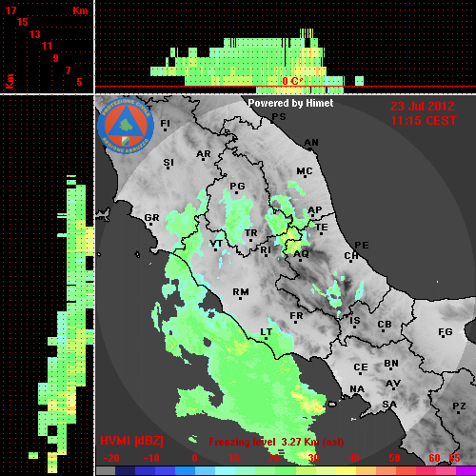The image size is (476, 476).
Task: Click the AV city label
Action: (x=393, y=385)
